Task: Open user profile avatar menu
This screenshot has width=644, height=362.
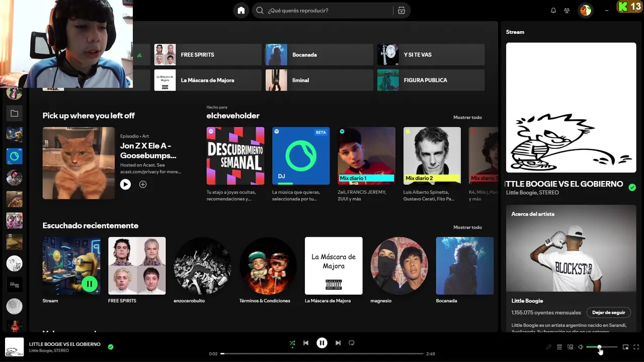Action: pyautogui.click(x=585, y=11)
